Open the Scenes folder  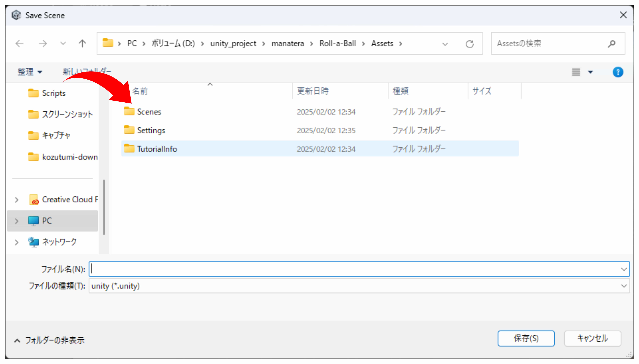click(149, 112)
